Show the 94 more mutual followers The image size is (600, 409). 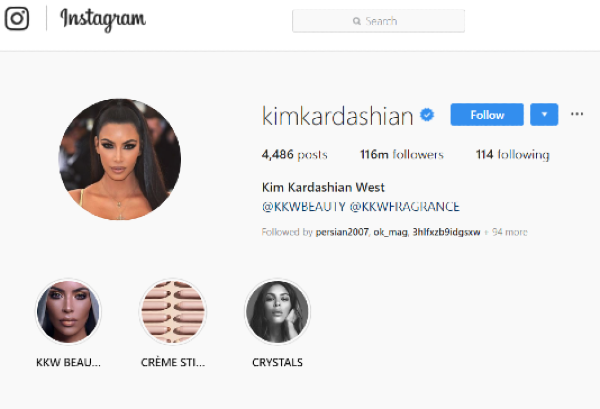point(509,232)
